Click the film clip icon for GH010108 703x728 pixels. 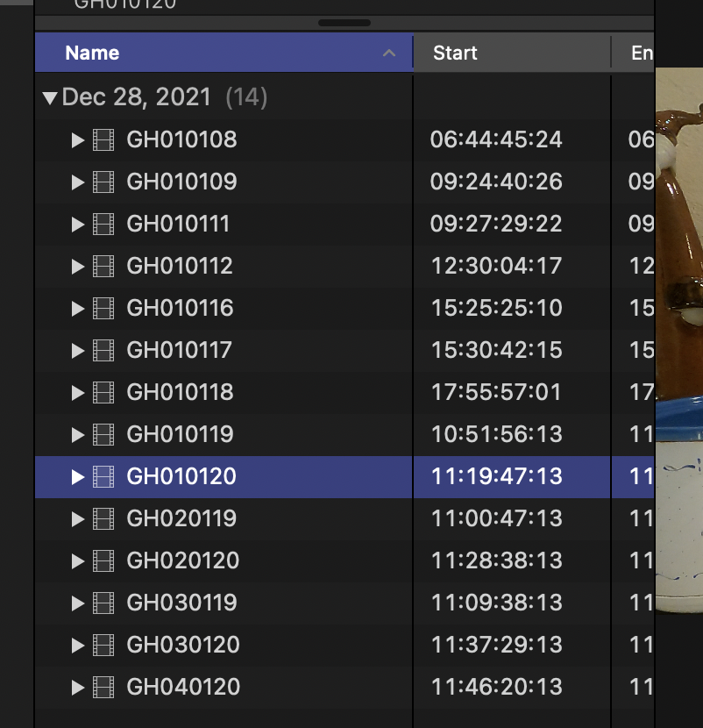103,139
